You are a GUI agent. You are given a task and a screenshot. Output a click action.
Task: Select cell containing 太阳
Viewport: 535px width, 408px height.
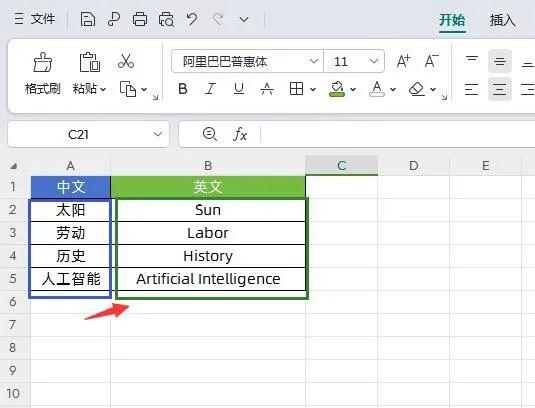(71, 210)
